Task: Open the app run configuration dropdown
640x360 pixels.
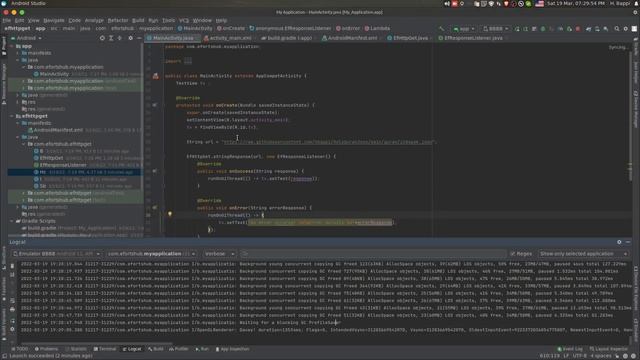Action: pyautogui.click(x=464, y=29)
